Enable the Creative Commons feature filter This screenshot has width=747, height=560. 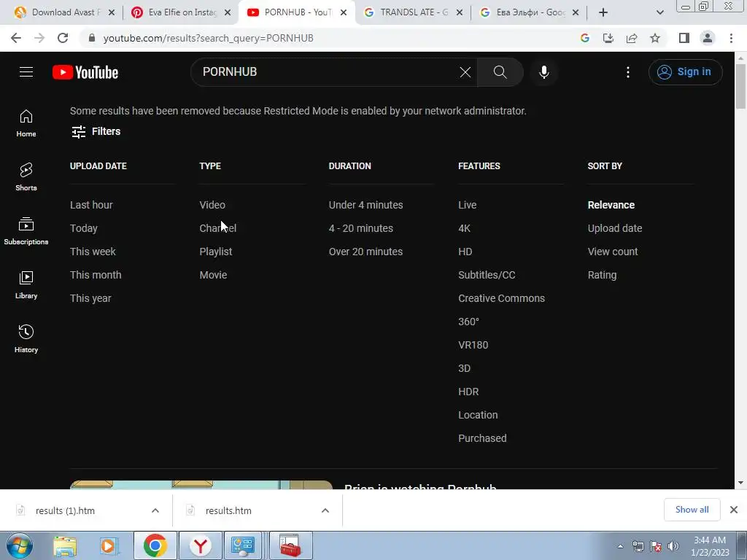pos(502,298)
